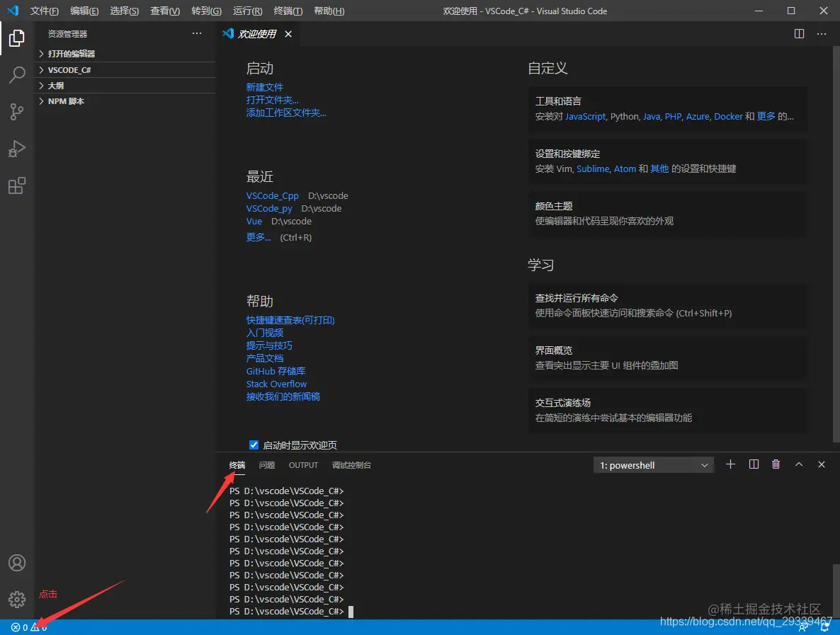This screenshot has height=635, width=840.
Task: Expand 打开的编辑器 section
Action: click(125, 54)
